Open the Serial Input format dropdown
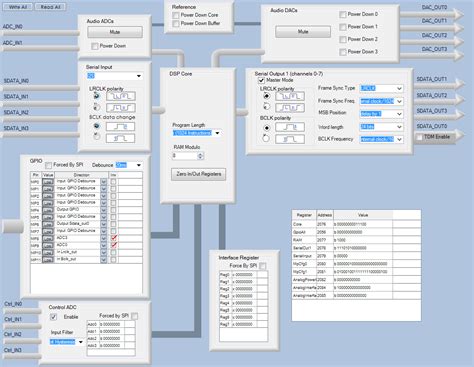The image size is (474, 367). point(139,76)
